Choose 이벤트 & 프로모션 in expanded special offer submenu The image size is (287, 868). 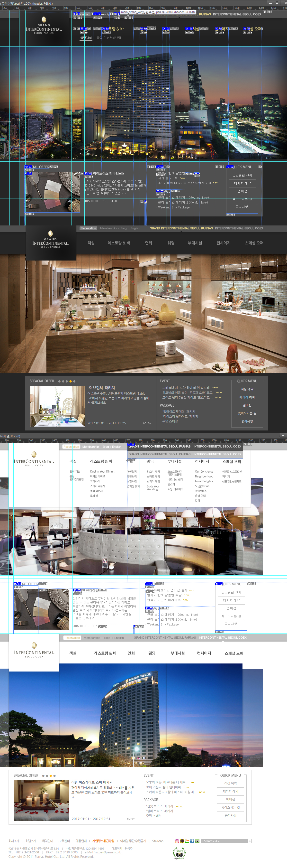(x=232, y=471)
